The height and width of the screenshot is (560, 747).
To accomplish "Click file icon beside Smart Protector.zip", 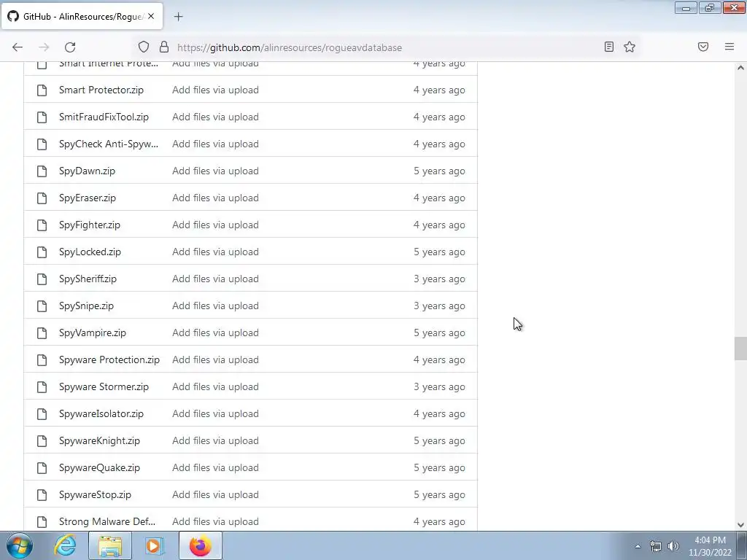I will coord(42,90).
